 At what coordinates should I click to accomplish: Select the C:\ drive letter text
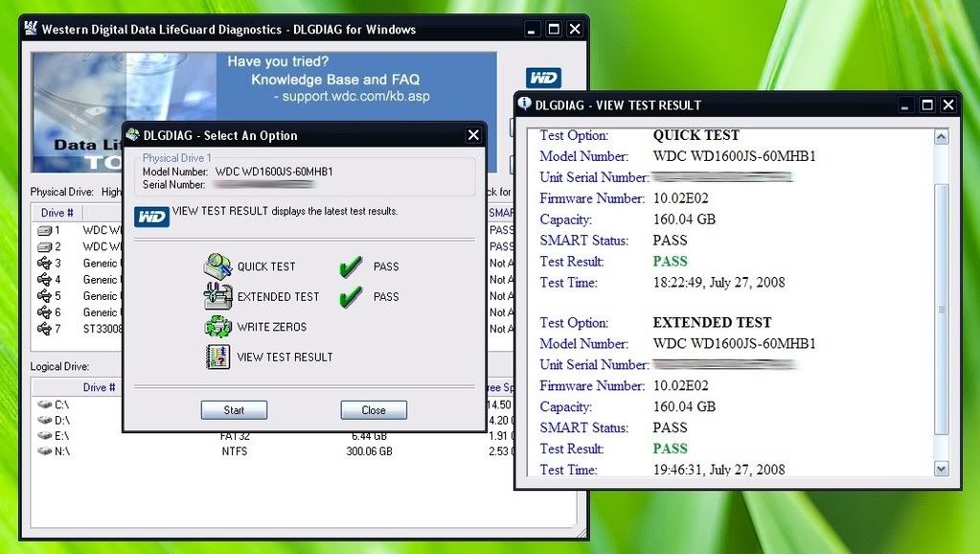point(62,404)
